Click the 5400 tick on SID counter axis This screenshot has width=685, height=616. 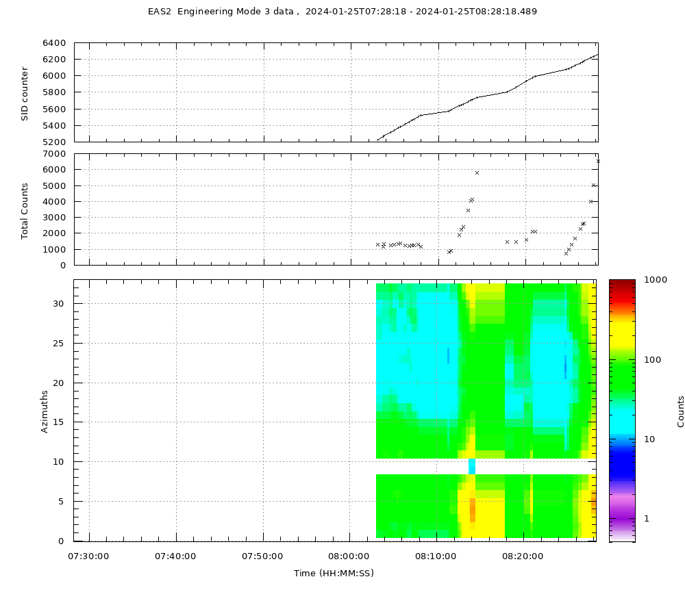pos(54,126)
